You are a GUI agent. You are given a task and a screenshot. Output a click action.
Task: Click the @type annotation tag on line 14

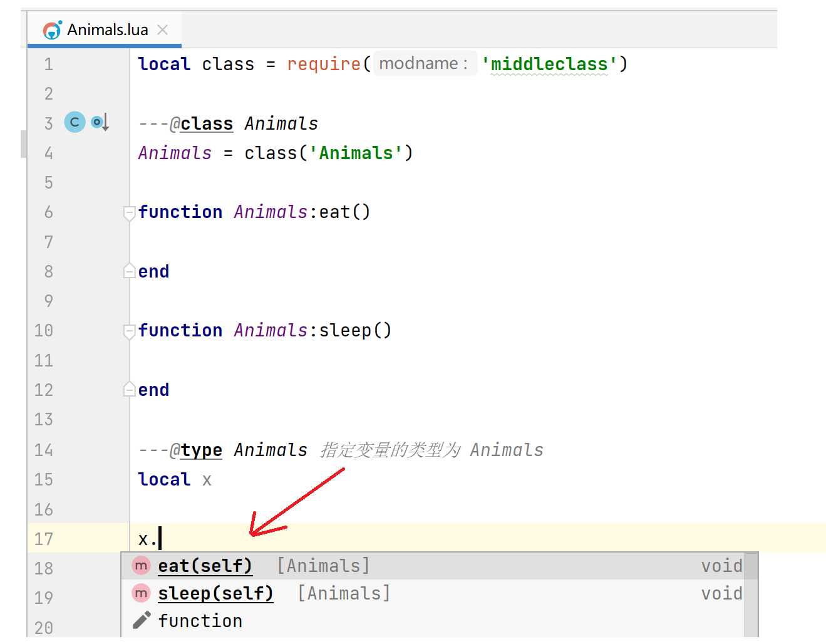point(196,450)
